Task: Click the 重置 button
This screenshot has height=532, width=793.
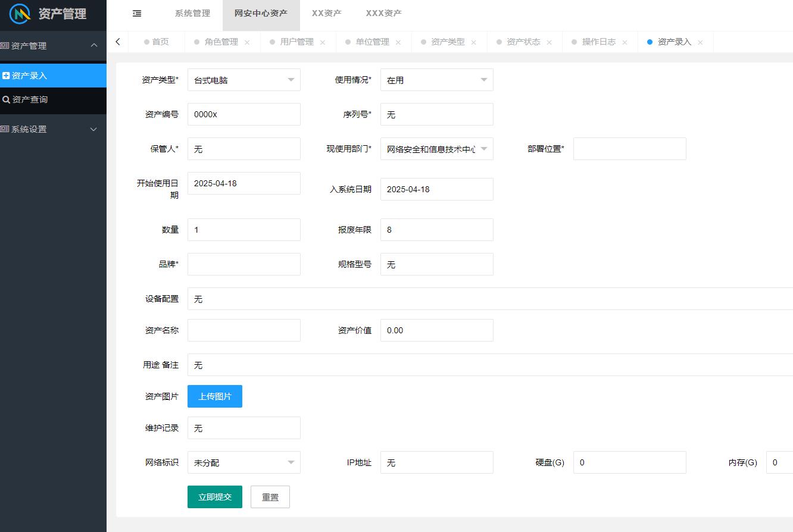Action: click(270, 497)
